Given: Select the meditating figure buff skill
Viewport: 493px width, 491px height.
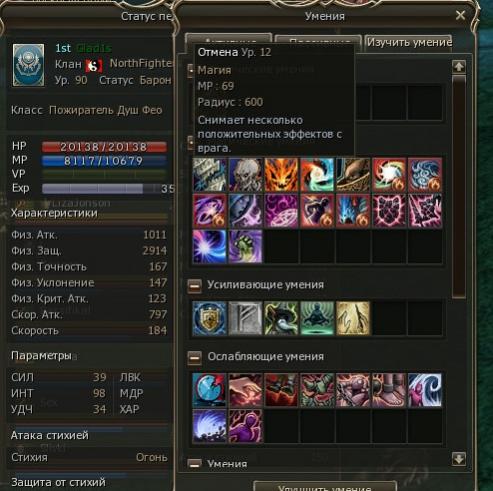Looking at the screenshot, I should click(317, 318).
